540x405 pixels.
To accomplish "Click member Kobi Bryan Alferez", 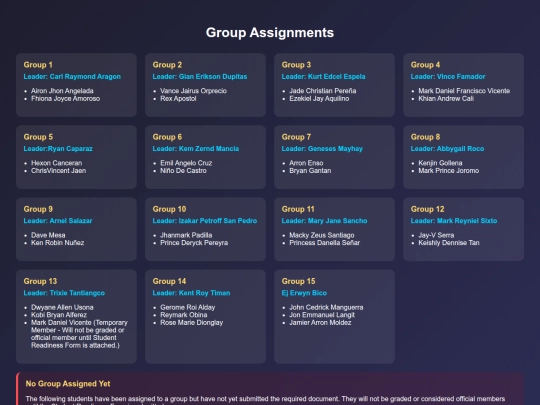I will 59,315.
